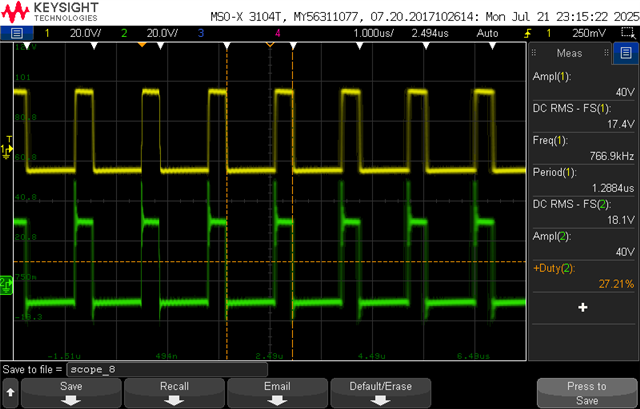
Task: Select the Ampl(2) measurement
Action: (x=584, y=244)
